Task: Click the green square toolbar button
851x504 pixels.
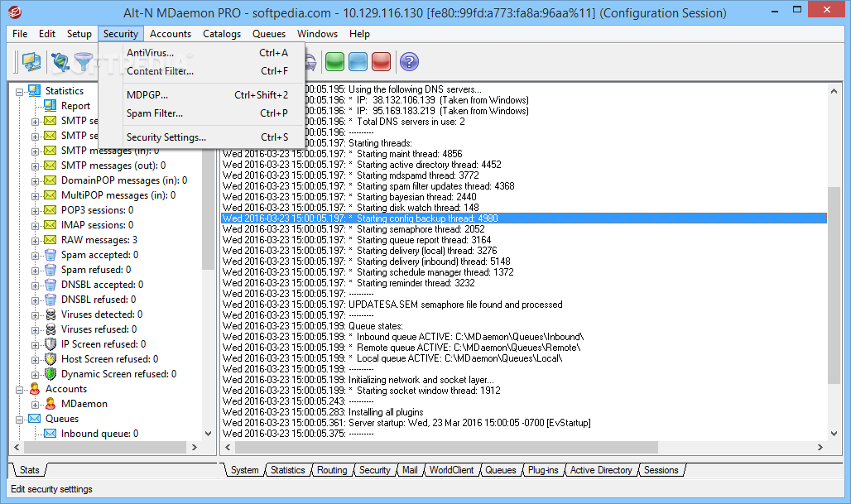Action: 335,62
